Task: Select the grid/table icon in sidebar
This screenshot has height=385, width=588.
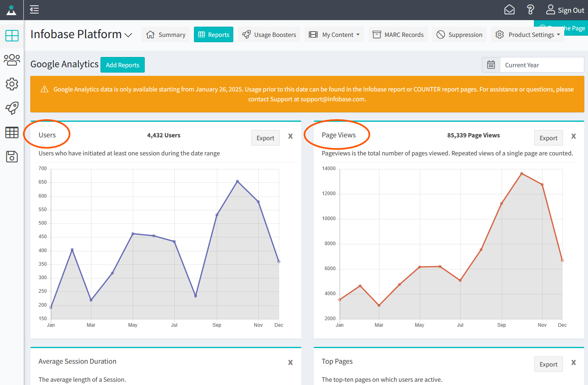Action: coord(12,132)
